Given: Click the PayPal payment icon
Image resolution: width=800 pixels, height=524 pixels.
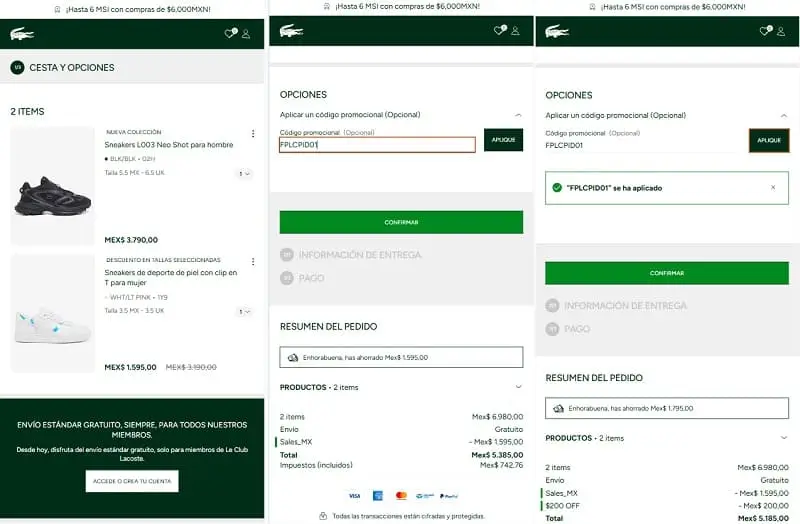Looking at the screenshot, I should [x=449, y=496].
